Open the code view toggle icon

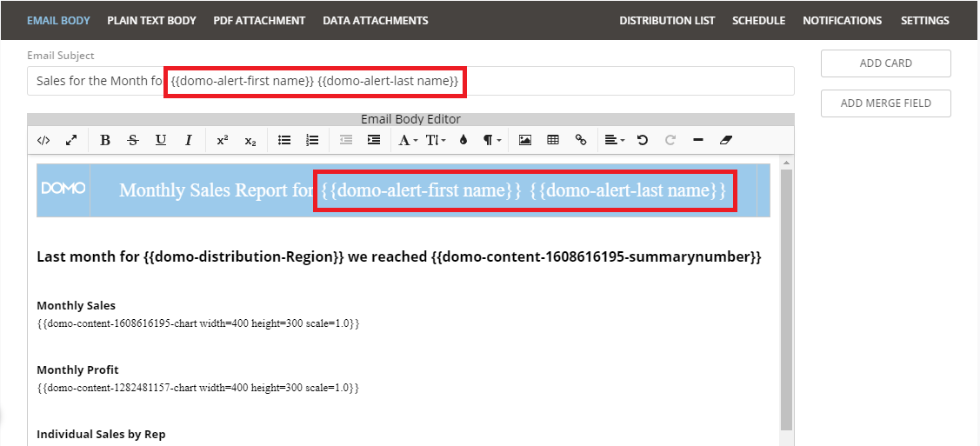pos(43,141)
